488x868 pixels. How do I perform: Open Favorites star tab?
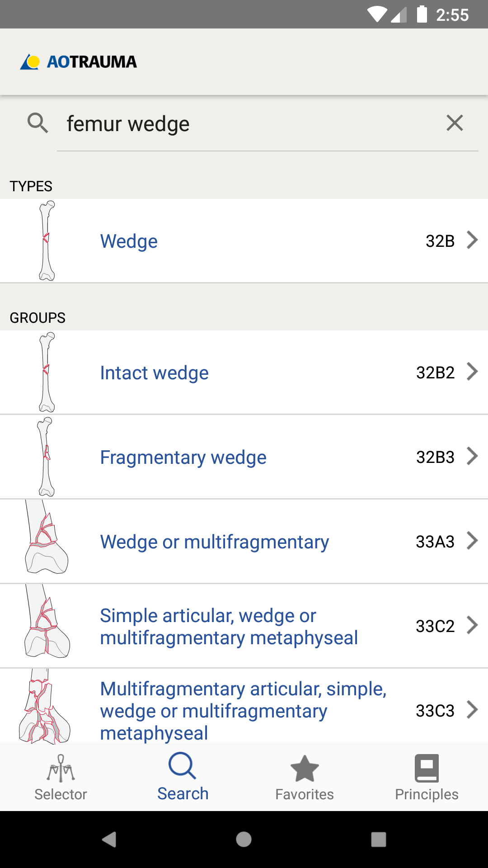[x=305, y=778]
